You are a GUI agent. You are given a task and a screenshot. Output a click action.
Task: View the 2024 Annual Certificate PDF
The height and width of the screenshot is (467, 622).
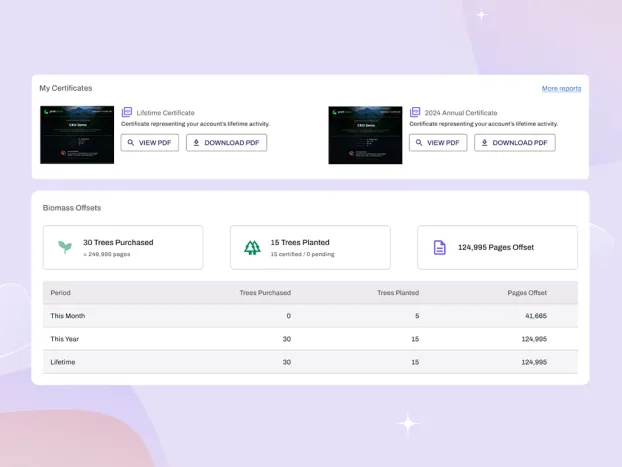438,143
